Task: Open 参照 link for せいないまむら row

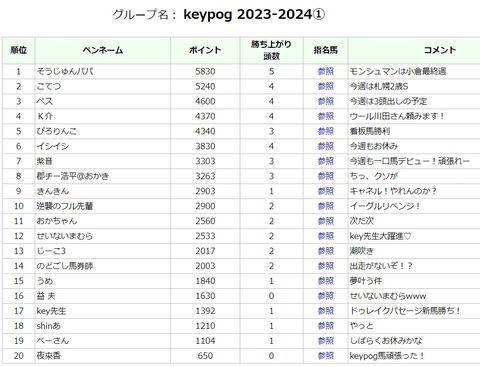Action: [326, 236]
